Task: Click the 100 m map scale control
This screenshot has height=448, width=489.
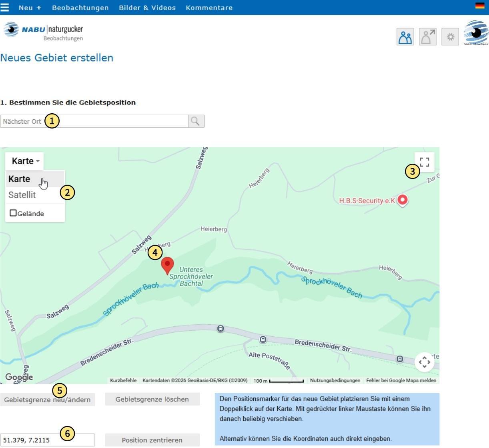Action: [279, 380]
